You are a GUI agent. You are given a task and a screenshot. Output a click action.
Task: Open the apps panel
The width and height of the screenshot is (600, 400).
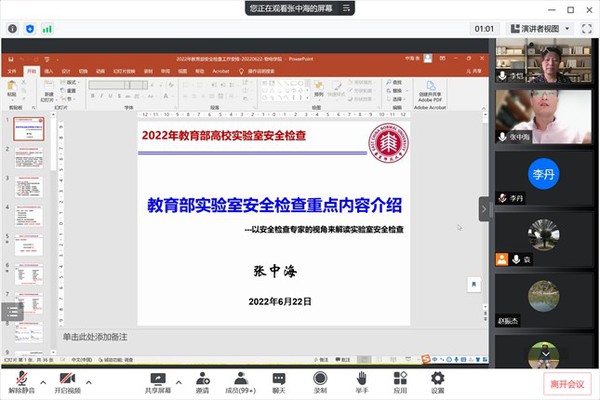pyautogui.click(x=400, y=380)
